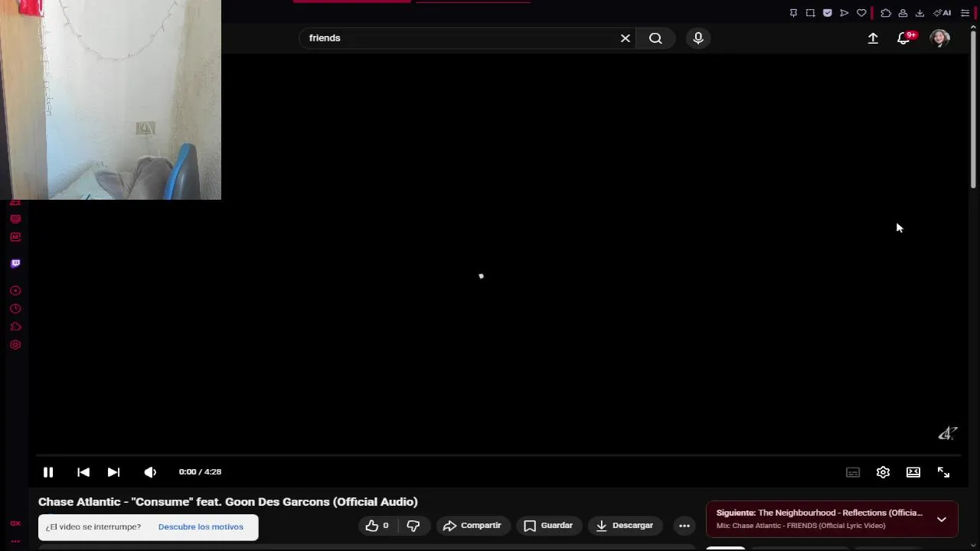Click the Descargar download button

pyautogui.click(x=625, y=526)
